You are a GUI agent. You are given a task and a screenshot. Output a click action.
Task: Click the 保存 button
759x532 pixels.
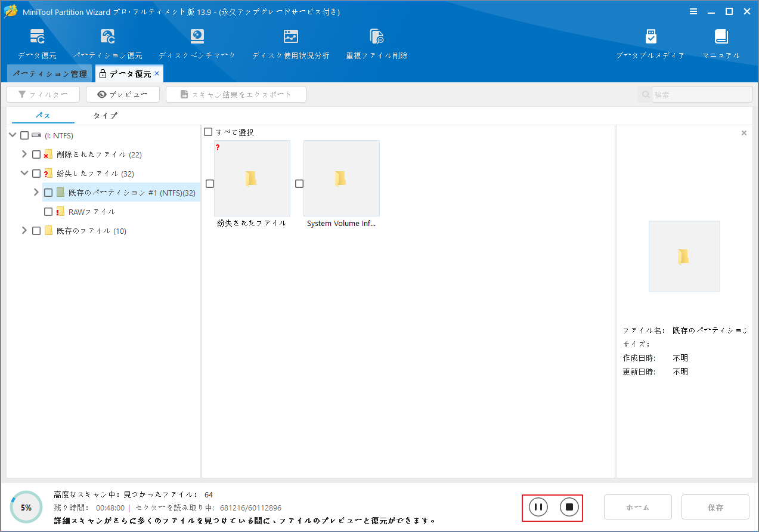715,508
